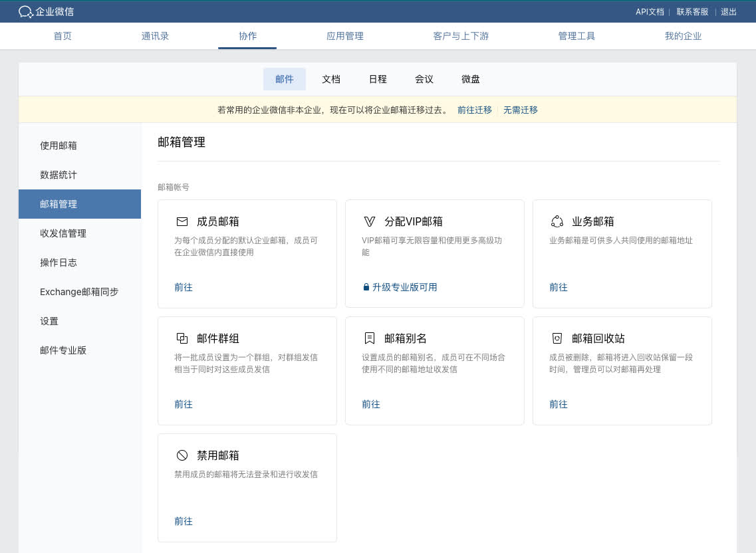Click the envelope icon for 成员邮箱
The image size is (756, 553).
click(x=182, y=221)
